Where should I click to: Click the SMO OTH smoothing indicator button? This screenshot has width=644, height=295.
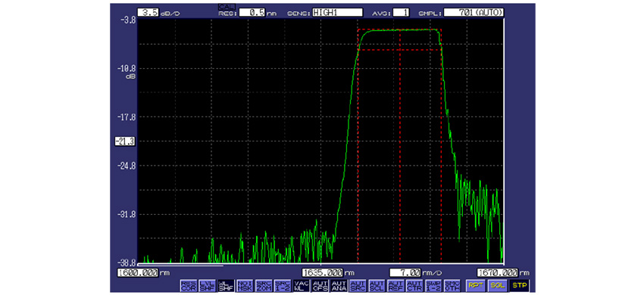[452, 285]
